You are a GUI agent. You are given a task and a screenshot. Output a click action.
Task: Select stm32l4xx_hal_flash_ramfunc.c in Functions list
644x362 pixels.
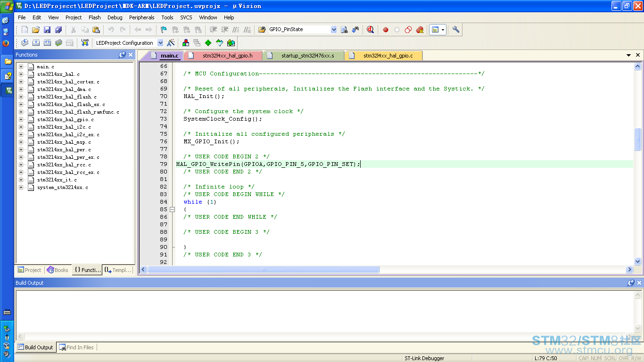click(x=78, y=112)
